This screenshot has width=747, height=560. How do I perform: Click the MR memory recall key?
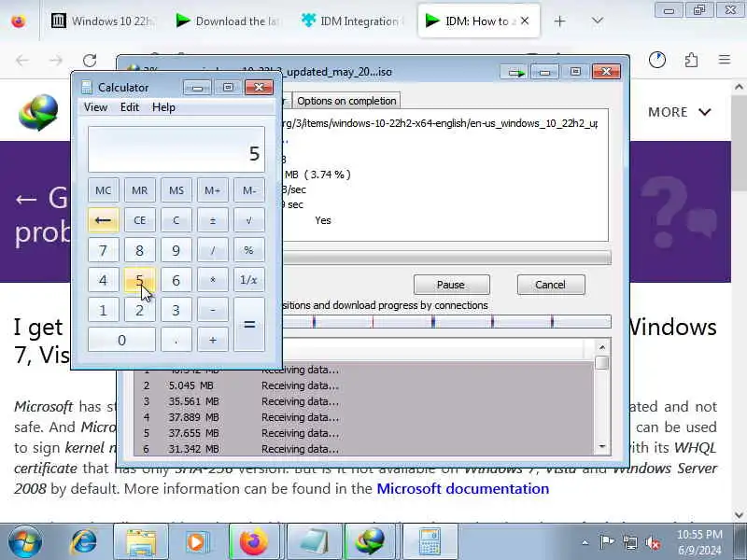tap(139, 190)
